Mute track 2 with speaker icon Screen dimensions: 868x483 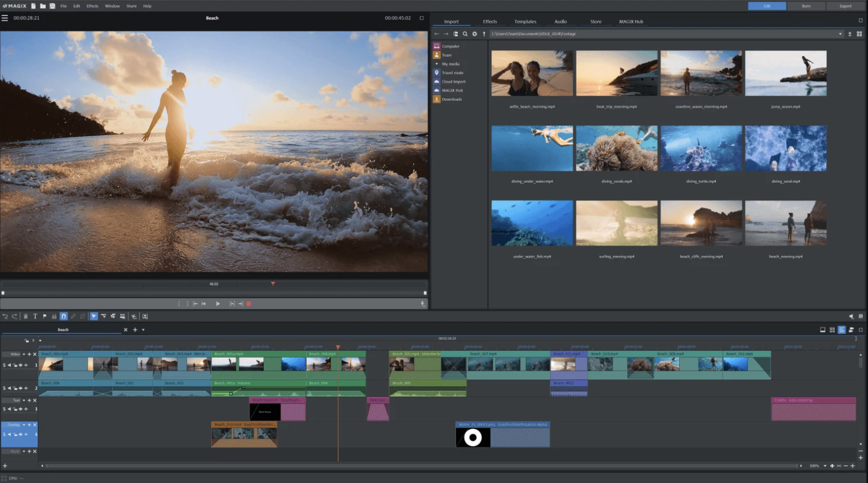pyautogui.click(x=9, y=389)
